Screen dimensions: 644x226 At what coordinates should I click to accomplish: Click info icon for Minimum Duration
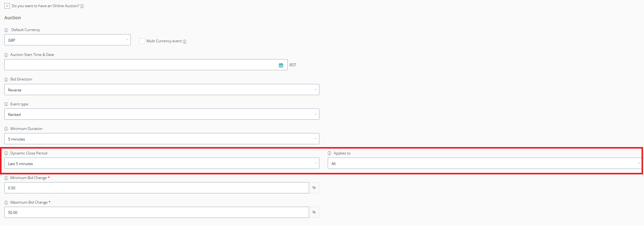point(6,129)
